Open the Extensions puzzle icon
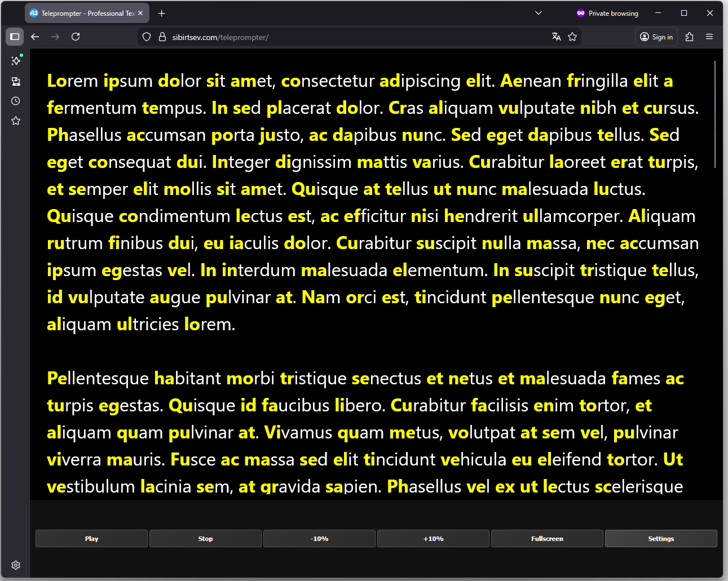 (689, 37)
